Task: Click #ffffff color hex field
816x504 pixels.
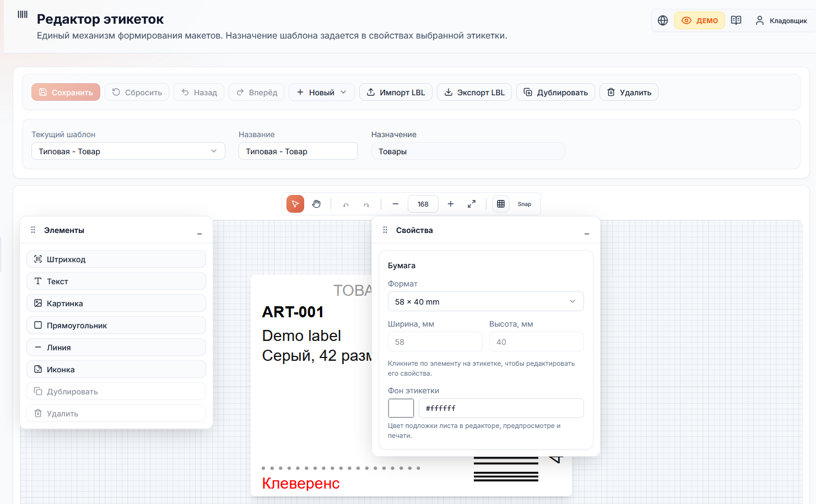Action: (x=501, y=408)
